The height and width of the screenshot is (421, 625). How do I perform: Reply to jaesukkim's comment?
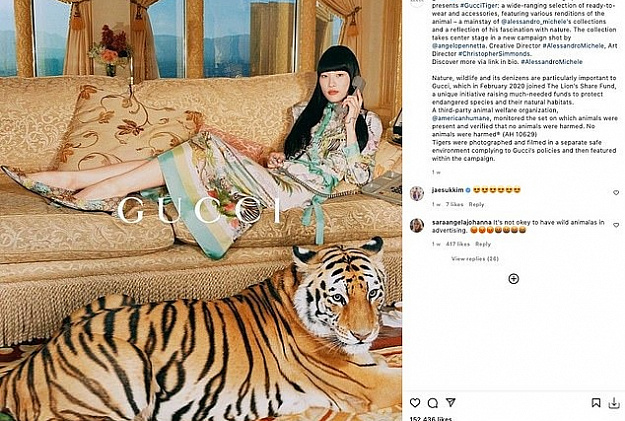pos(476,204)
